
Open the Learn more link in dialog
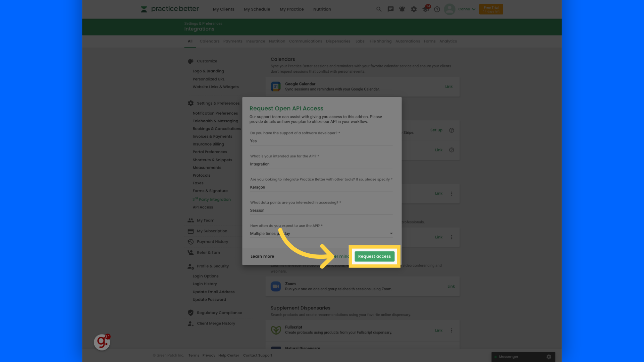262,256
